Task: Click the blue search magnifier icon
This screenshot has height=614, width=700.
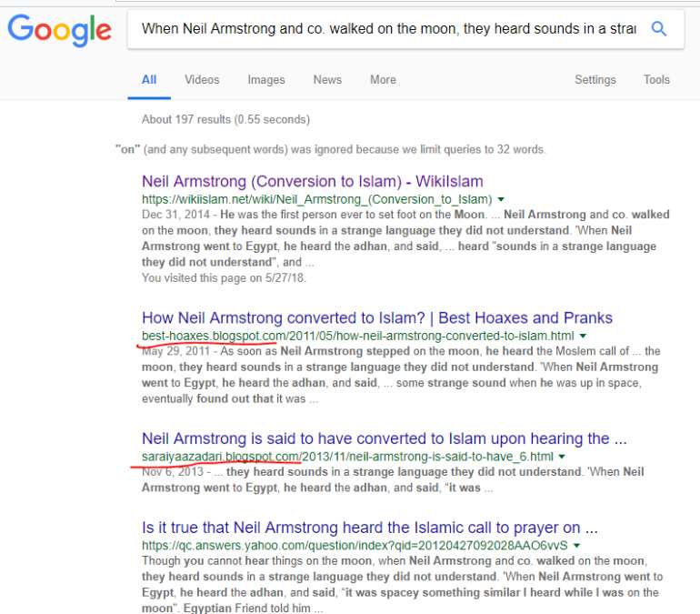Action: click(658, 29)
